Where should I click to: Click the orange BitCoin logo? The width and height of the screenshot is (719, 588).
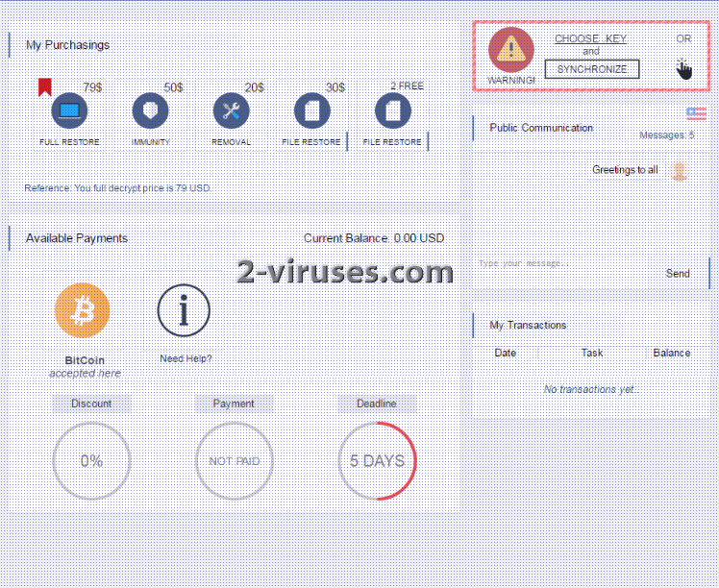[x=82, y=310]
